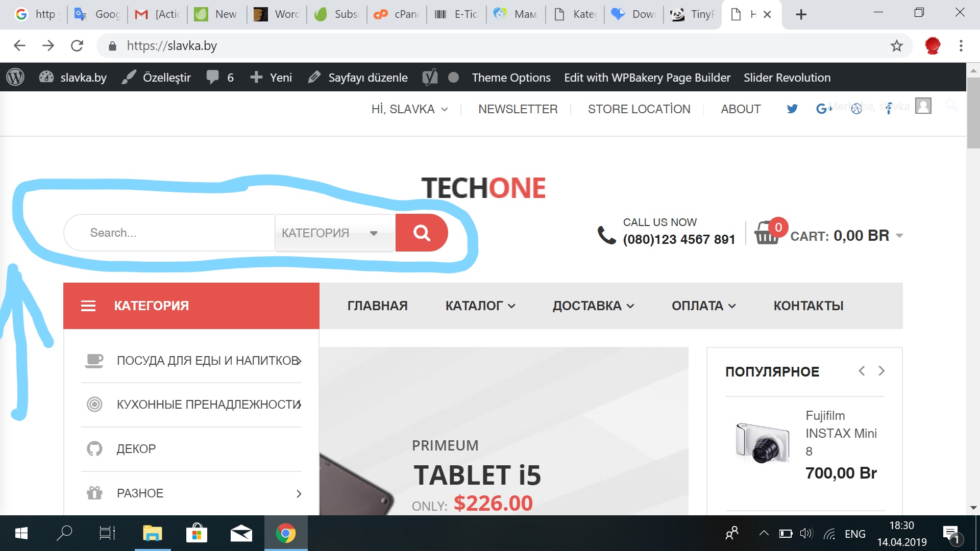The height and width of the screenshot is (551, 980).
Task: Go to КОНТАКТЫ page
Action: coord(808,306)
